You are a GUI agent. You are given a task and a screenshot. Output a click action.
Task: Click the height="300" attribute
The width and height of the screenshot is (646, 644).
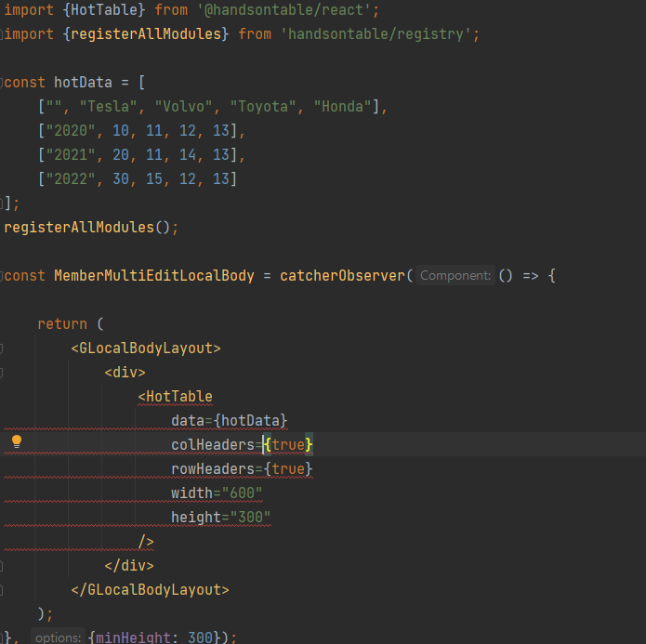(x=221, y=517)
